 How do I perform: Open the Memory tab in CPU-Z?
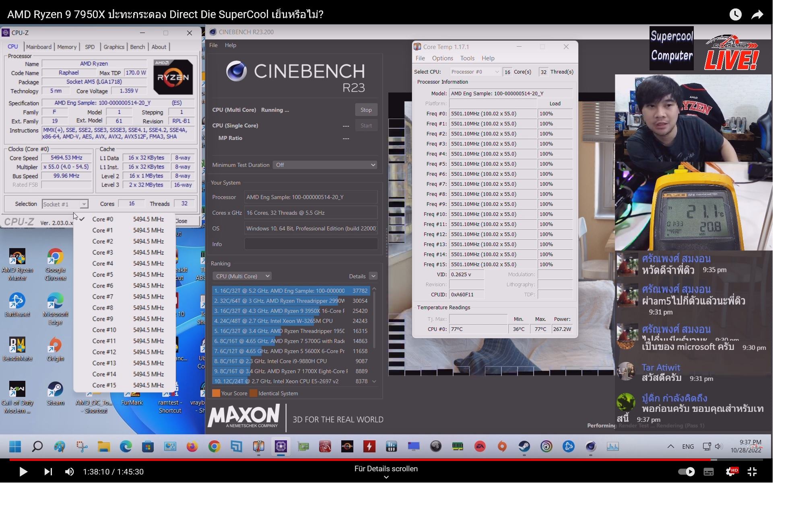pyautogui.click(x=67, y=47)
